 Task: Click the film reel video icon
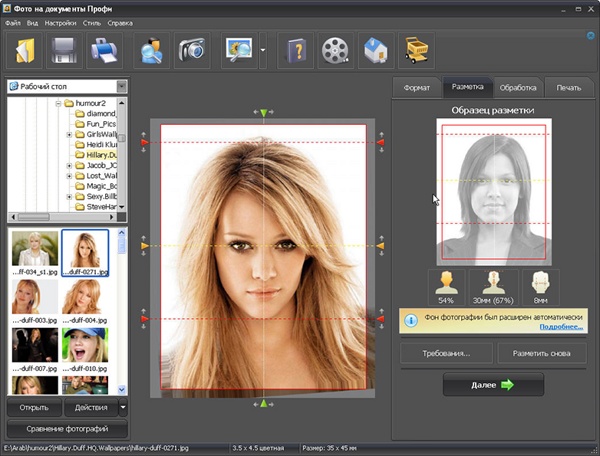coord(335,49)
